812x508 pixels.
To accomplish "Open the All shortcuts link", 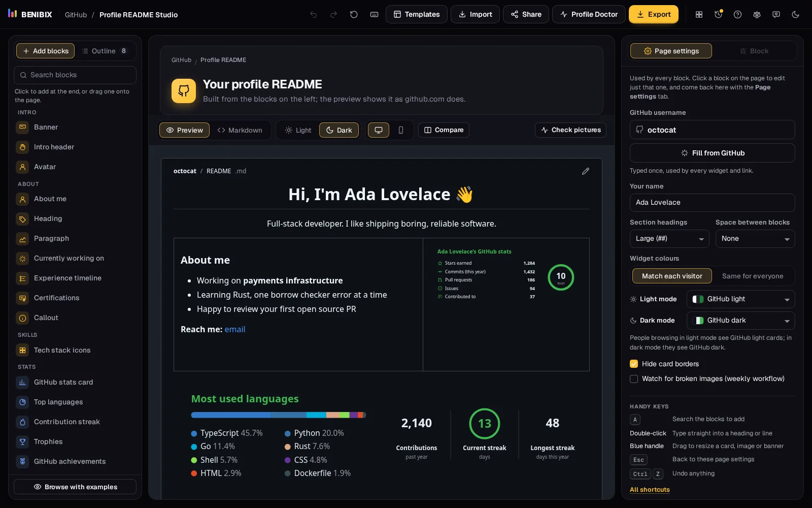I will pos(650,490).
